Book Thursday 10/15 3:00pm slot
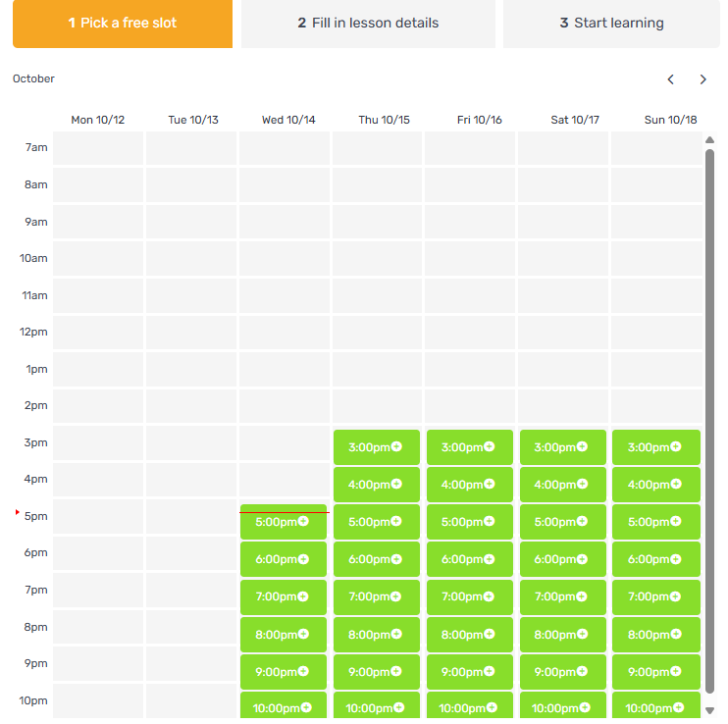The image size is (728, 724). tap(377, 447)
